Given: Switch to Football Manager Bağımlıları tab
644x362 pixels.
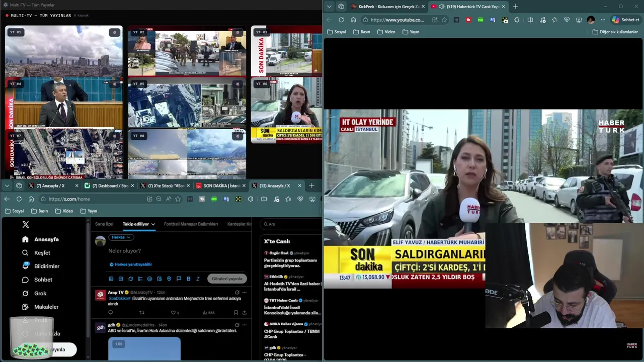Looking at the screenshot, I should click(x=191, y=224).
